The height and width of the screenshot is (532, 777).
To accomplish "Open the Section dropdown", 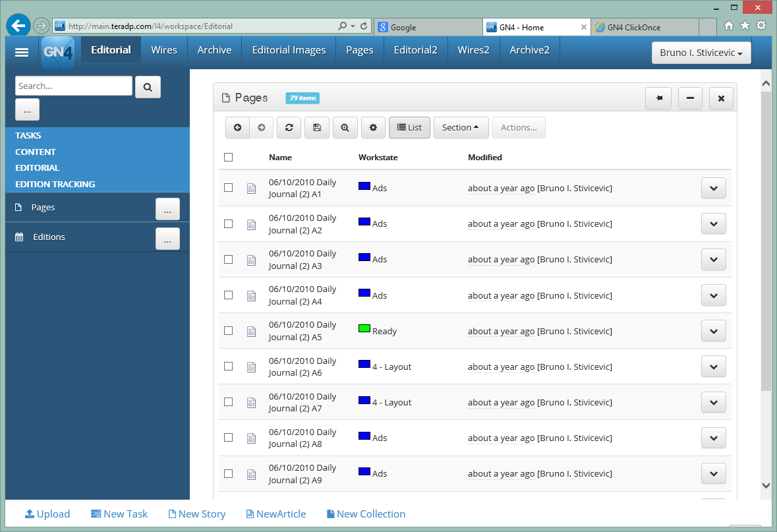I will (x=461, y=127).
